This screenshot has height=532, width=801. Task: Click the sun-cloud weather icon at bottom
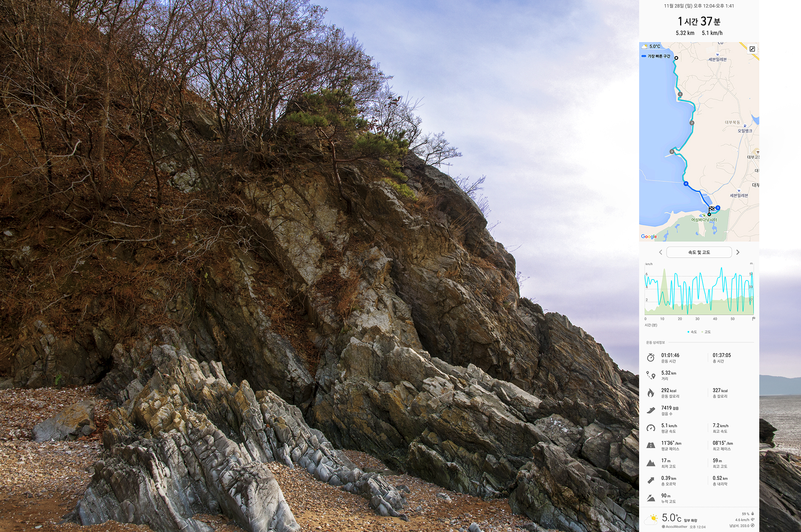(x=652, y=519)
